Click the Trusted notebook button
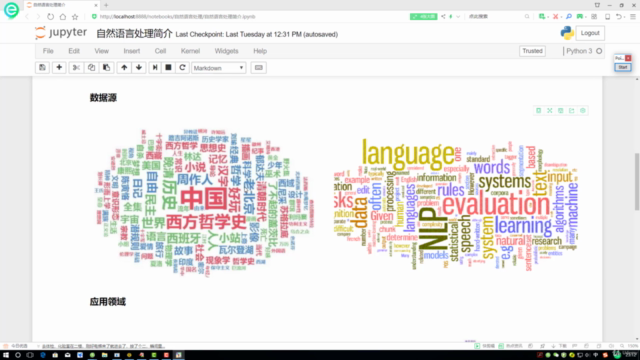This screenshot has height=360, width=640. coord(532,51)
